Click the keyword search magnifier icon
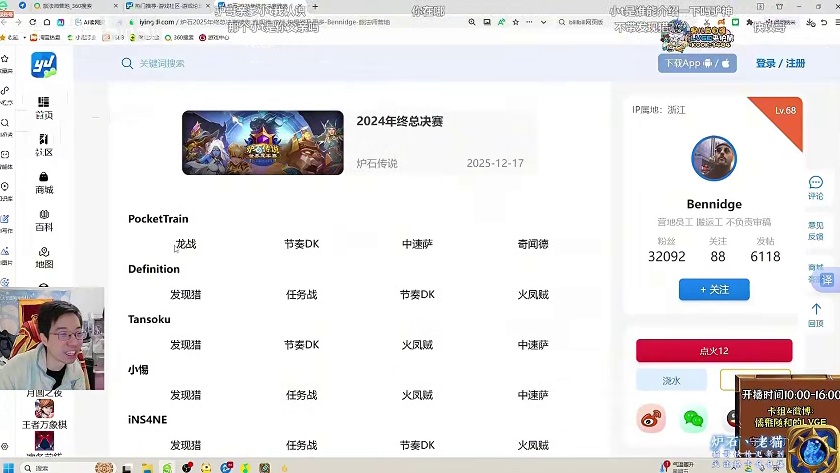The image size is (840, 473). click(127, 63)
